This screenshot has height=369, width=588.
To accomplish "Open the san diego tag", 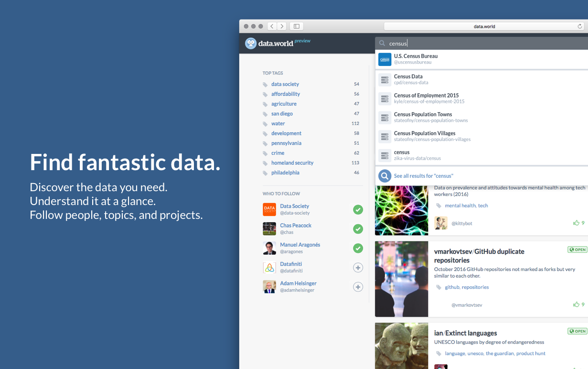I will tap(282, 114).
